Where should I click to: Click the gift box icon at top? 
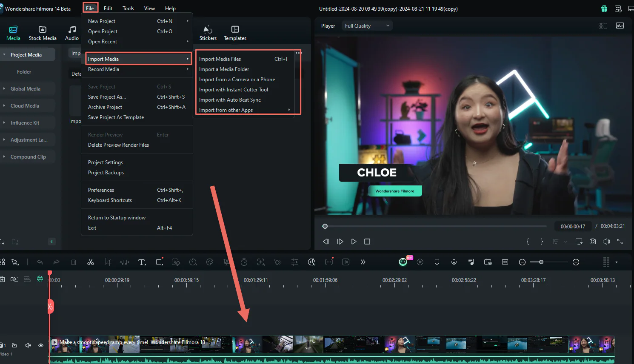pyautogui.click(x=604, y=9)
